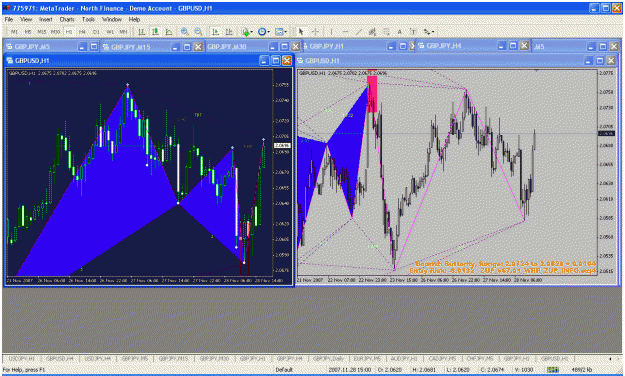Viewport: 625px width, 376px height.
Task: Switch to bar chart display
Action: coord(142,32)
